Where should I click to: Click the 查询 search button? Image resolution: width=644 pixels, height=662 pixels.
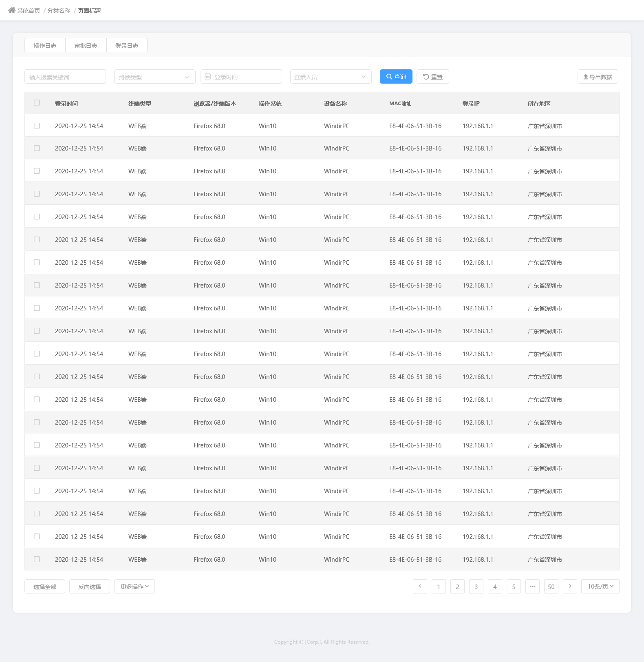tap(396, 77)
